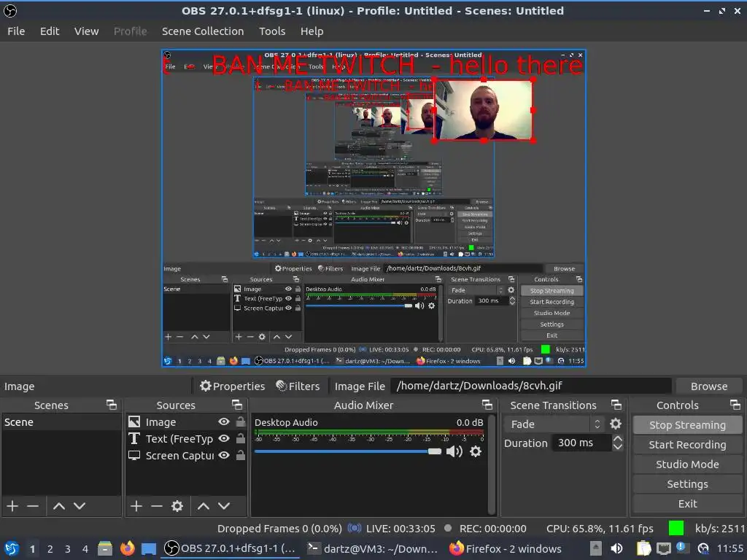Open volume control in system tray
This screenshot has width=747, height=560.
pos(616,549)
